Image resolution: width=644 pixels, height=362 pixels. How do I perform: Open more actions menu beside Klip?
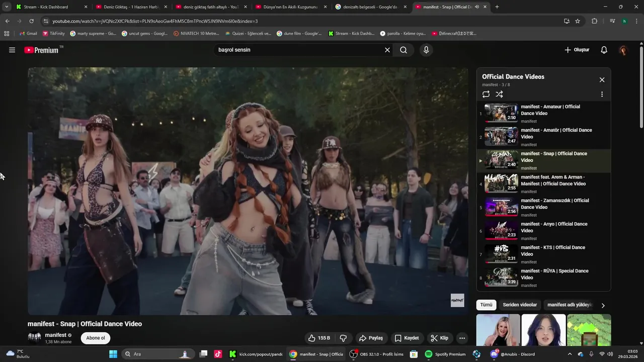[462, 338]
